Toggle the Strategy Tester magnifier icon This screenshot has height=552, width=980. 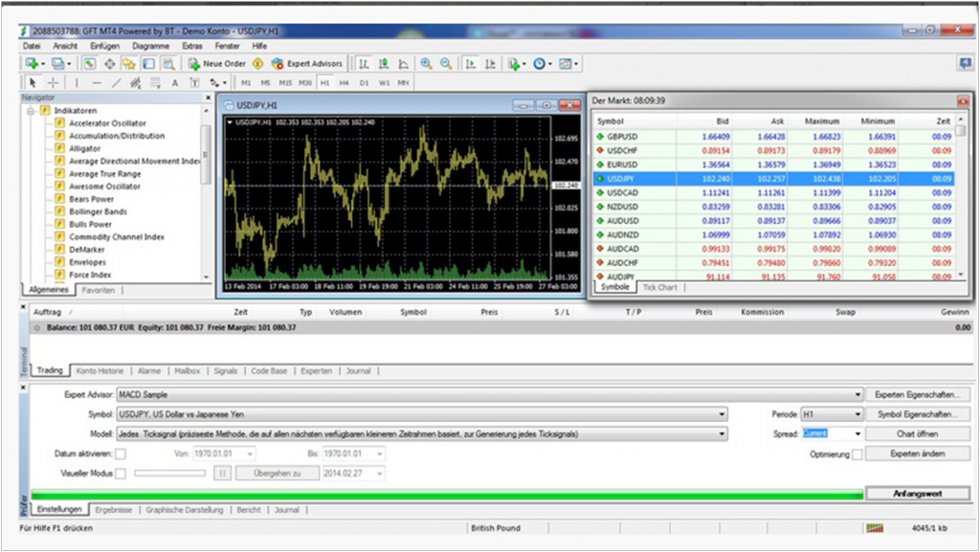pyautogui.click(x=168, y=64)
